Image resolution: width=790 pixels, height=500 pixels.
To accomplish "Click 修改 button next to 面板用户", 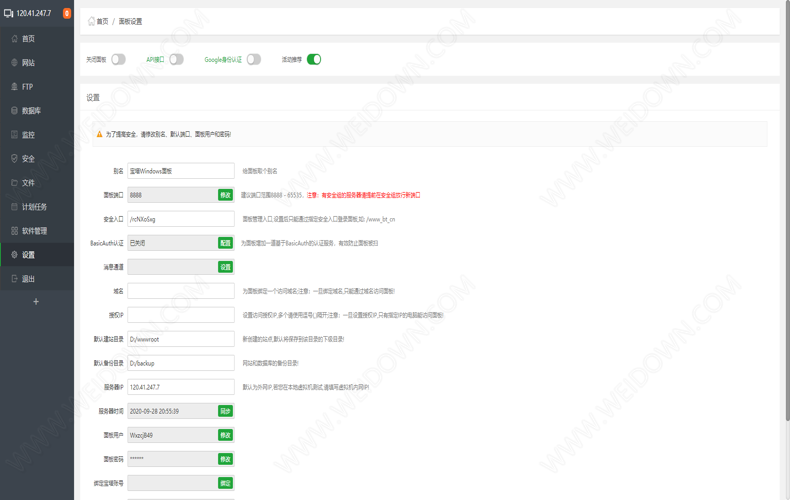I will [x=225, y=435].
